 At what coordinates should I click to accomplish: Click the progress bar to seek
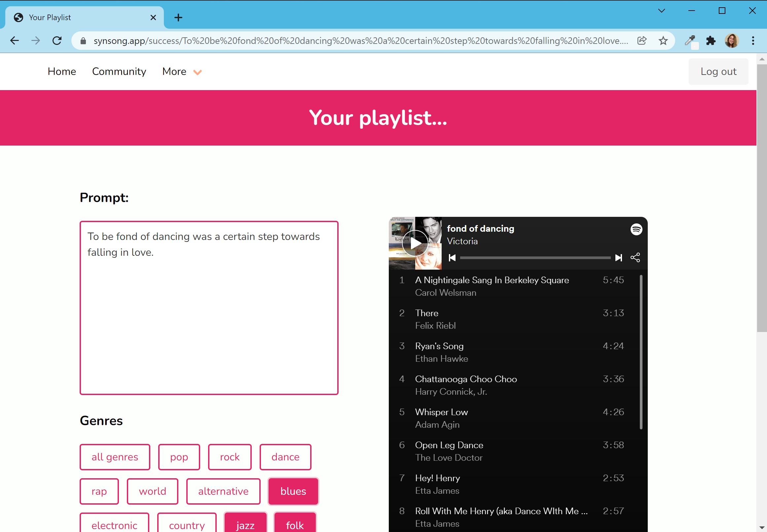coord(535,257)
